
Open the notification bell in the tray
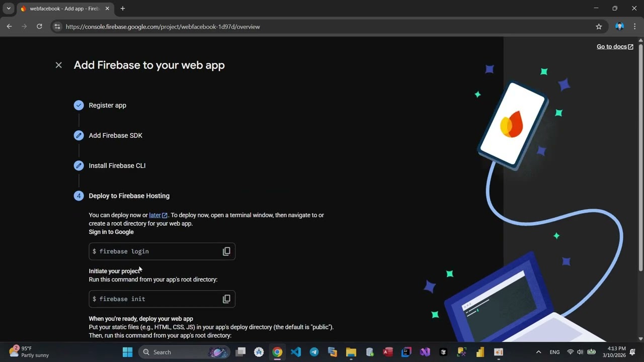tap(633, 352)
